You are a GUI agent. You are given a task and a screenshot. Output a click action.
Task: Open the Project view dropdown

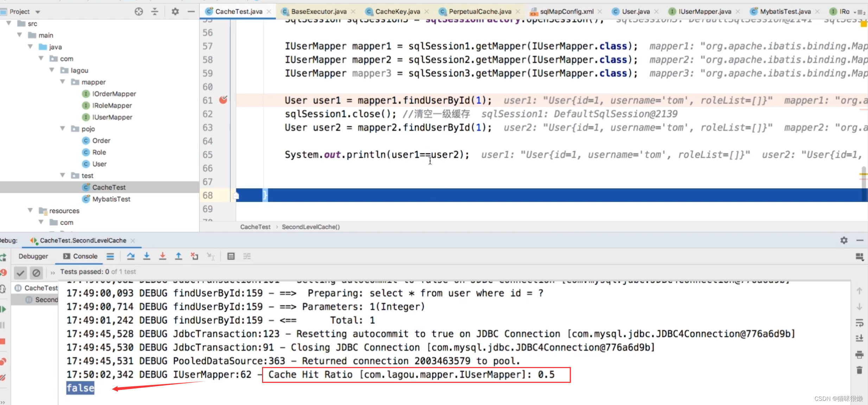pos(38,12)
